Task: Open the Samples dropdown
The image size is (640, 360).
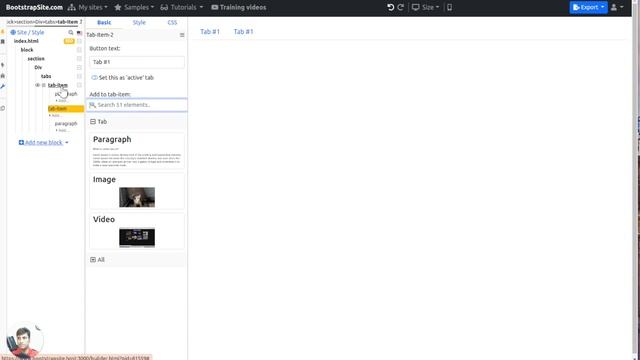Action: (x=134, y=7)
